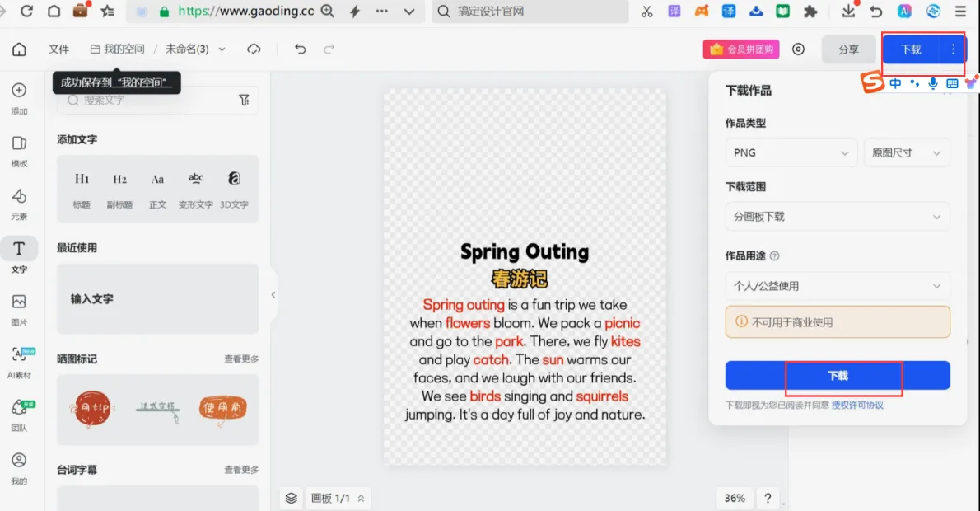
Task: Reload the page with the browser refresh icon
Action: tap(26, 12)
